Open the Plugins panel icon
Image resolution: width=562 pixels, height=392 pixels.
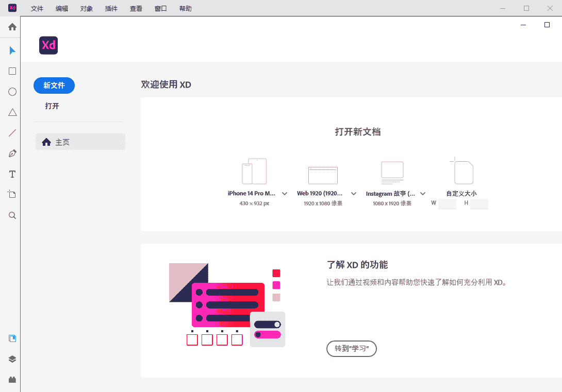[x=12, y=380]
